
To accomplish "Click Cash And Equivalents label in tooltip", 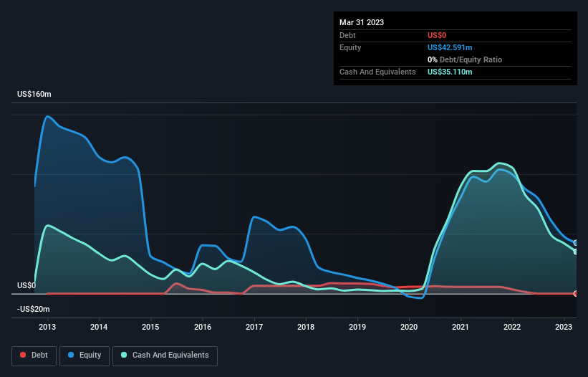I will [x=377, y=72].
